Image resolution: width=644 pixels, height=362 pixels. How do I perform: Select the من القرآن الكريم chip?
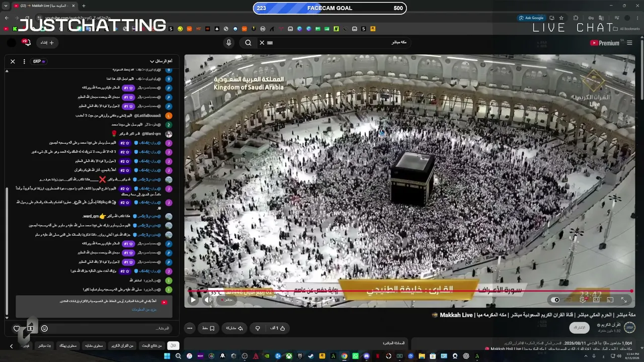123,345
